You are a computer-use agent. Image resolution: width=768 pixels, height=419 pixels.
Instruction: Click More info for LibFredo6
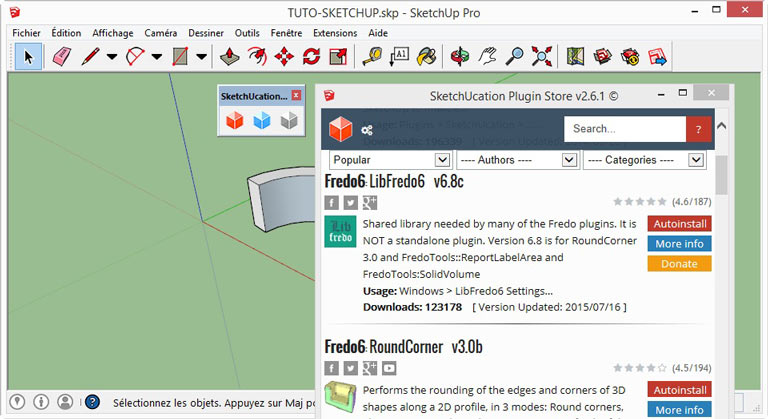[679, 244]
